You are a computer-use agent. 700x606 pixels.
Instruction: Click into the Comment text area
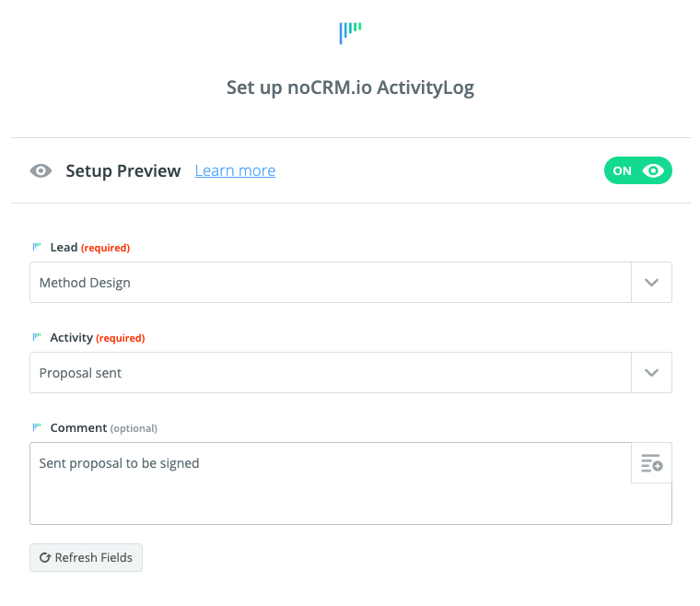tap(330, 493)
